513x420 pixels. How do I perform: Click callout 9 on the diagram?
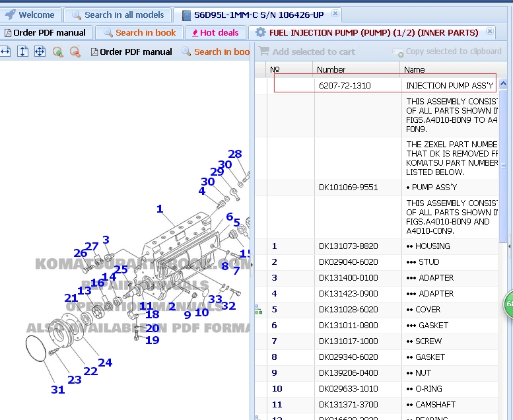point(188,315)
